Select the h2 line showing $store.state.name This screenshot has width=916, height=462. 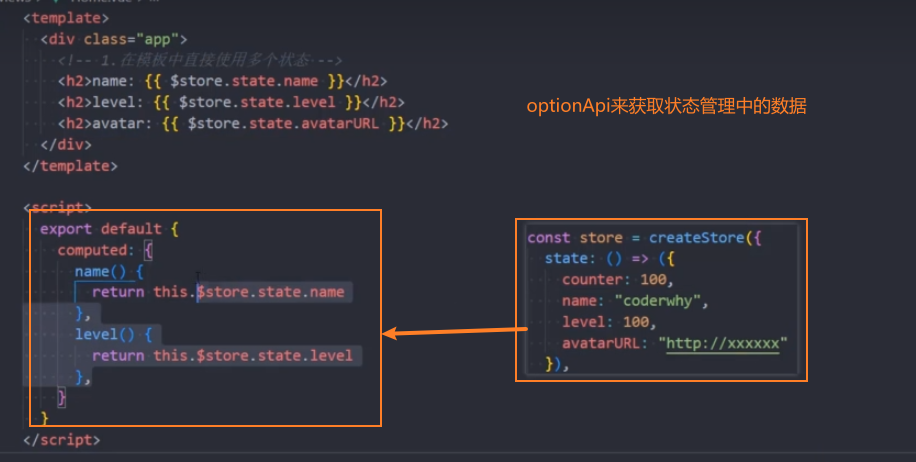pyautogui.click(x=223, y=81)
